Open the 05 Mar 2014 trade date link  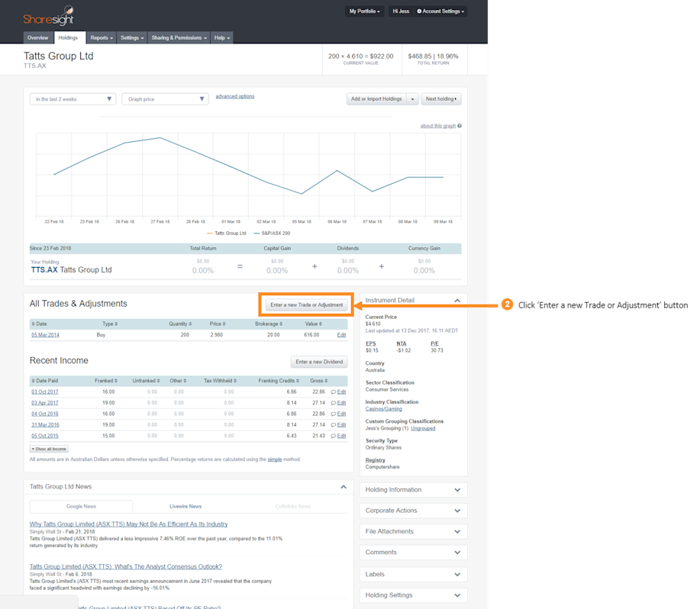point(45,334)
